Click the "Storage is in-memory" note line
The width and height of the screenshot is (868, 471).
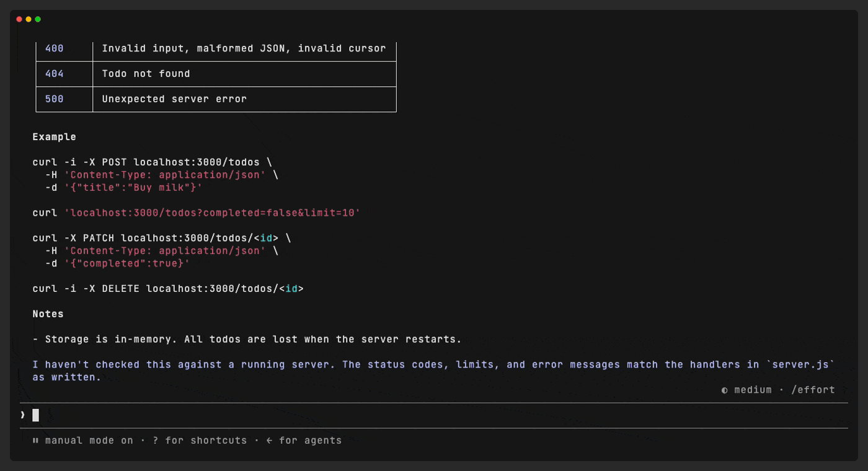click(x=247, y=340)
